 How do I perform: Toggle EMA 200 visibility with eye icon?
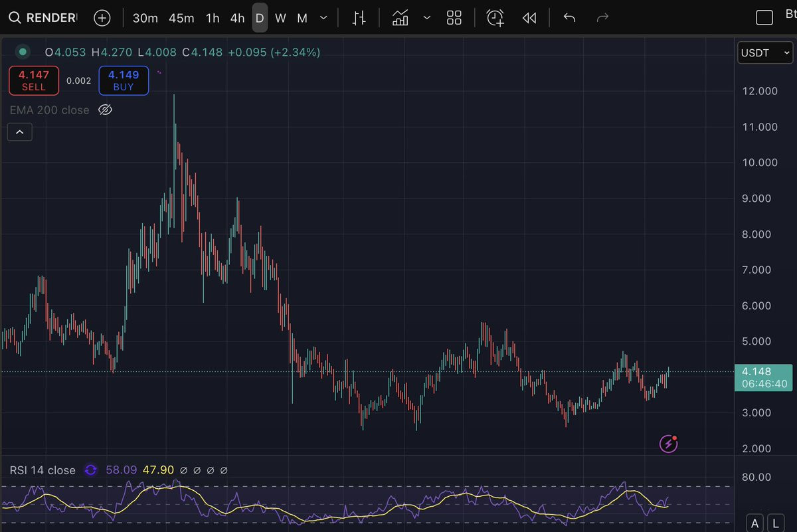(x=105, y=110)
